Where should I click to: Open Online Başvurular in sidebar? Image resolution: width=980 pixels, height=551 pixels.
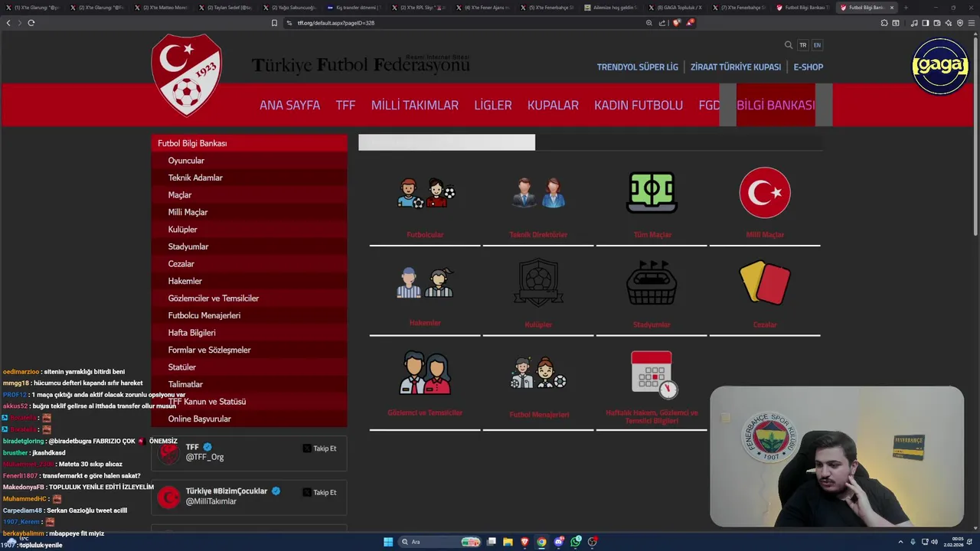tap(249, 419)
